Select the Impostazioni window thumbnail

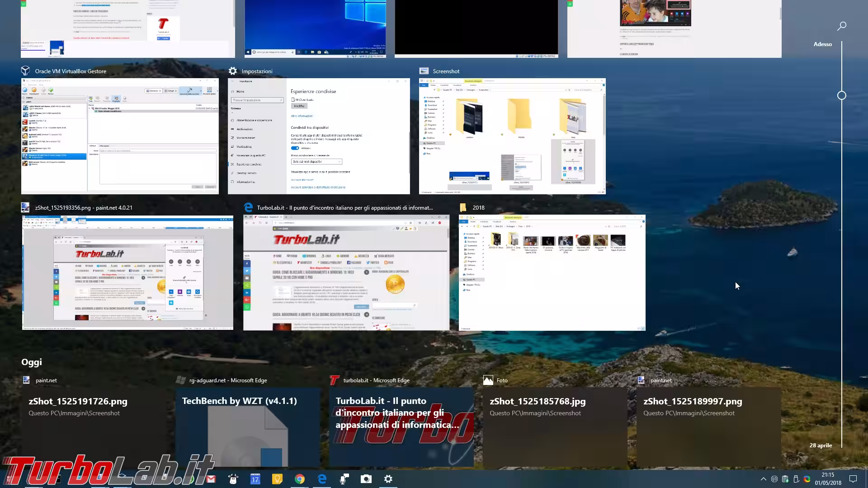tap(319, 136)
